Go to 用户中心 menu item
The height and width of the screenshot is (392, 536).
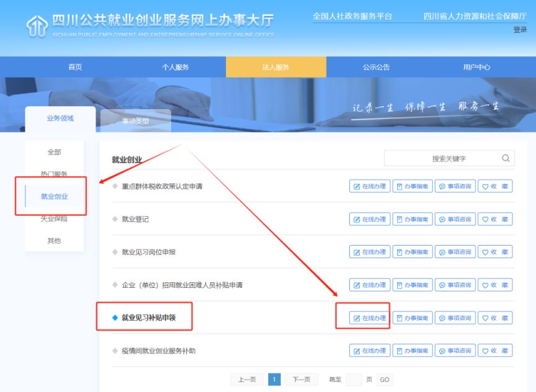click(476, 67)
